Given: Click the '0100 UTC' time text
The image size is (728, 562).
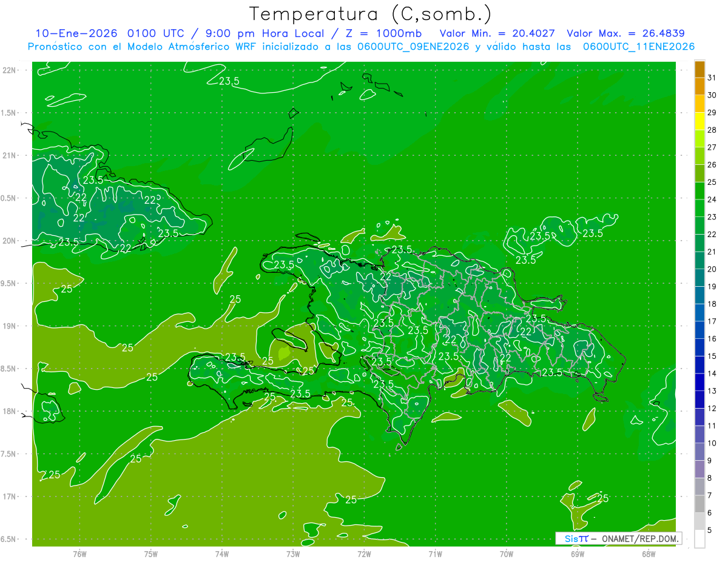Looking at the screenshot, I should [156, 33].
